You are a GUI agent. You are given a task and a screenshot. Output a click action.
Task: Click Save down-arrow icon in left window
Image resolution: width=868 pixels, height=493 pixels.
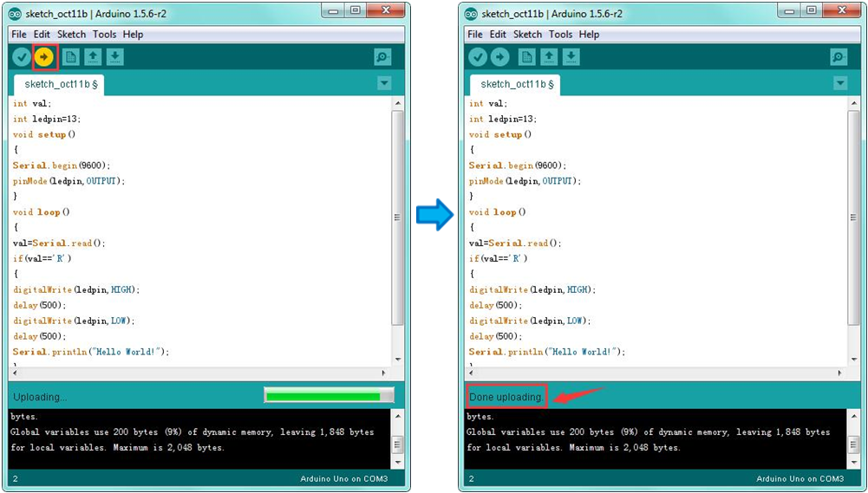(x=115, y=57)
